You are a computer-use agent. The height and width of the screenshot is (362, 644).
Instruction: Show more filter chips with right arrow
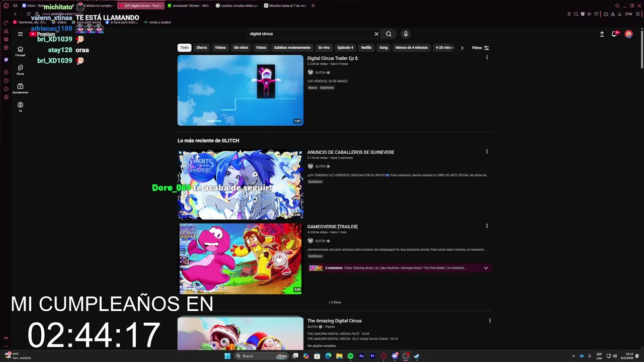pyautogui.click(x=462, y=48)
